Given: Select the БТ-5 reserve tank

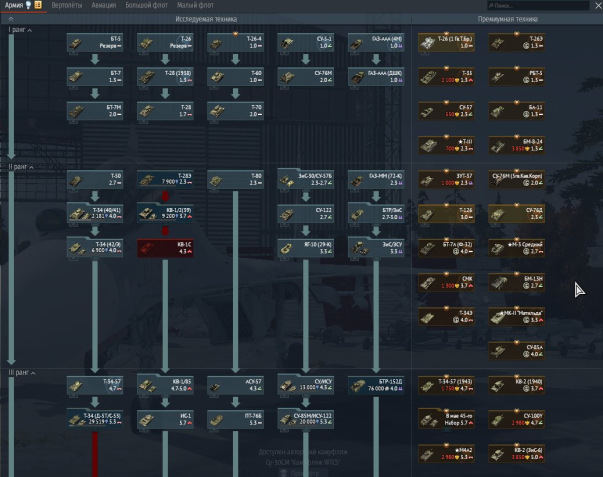Looking at the screenshot, I should [x=94, y=43].
